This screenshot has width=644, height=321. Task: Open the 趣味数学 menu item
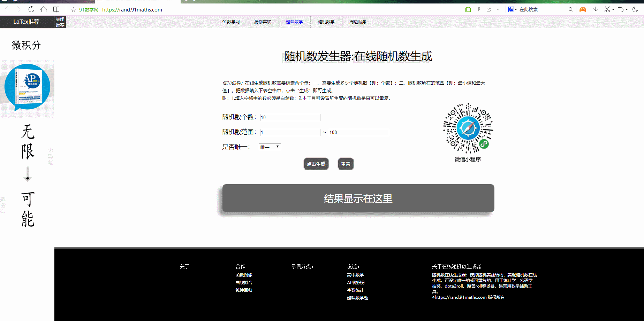pos(294,22)
